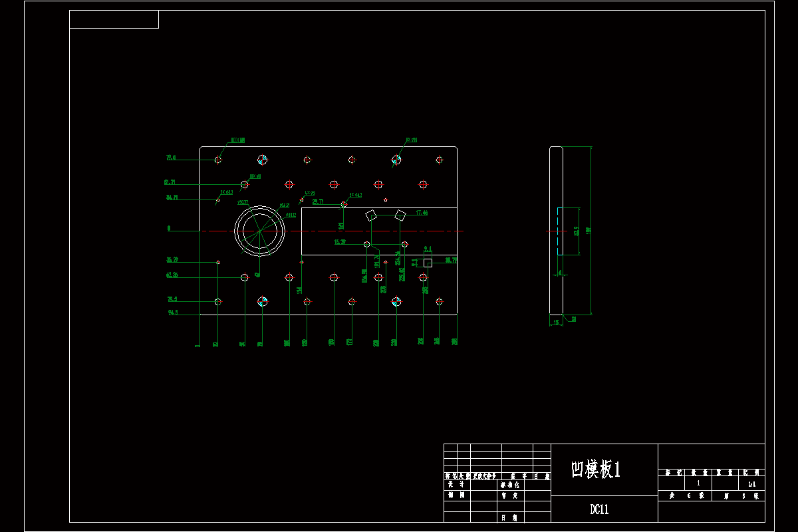
Task: Click the 94.5 dimension label
Action: (x=173, y=312)
